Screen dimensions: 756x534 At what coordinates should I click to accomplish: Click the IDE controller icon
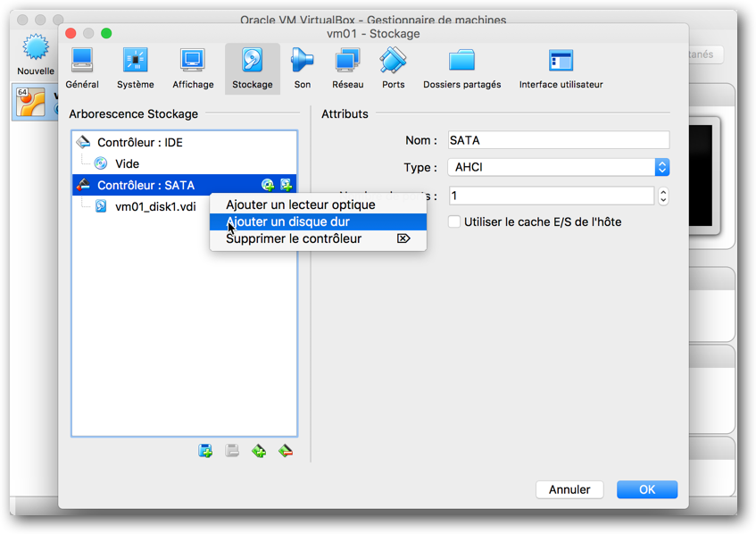(83, 142)
